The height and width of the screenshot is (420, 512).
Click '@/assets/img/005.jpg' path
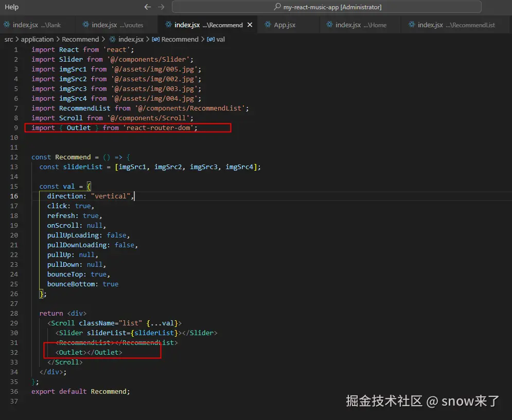[154, 69]
